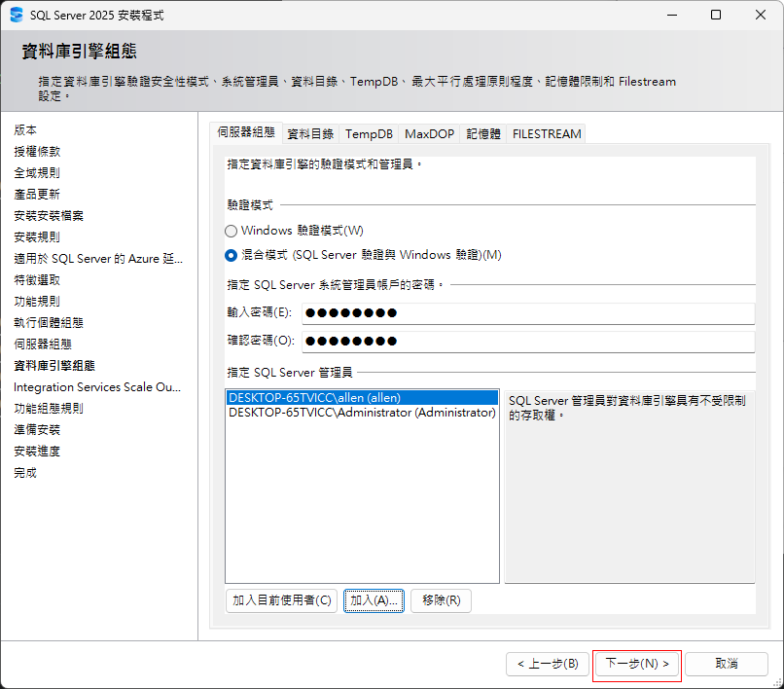Click 完成 step in sidebar
This screenshot has height=689, width=784.
25,473
